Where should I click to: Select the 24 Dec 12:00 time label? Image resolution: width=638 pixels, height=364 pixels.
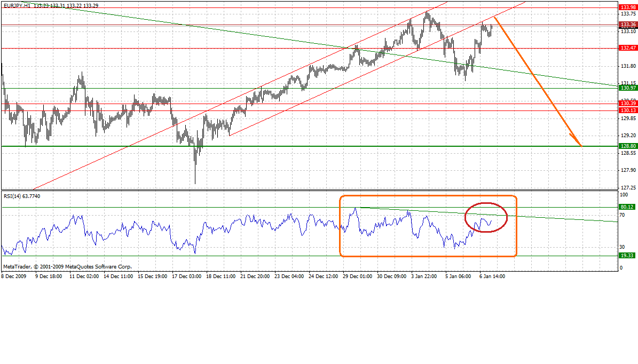[x=324, y=276]
